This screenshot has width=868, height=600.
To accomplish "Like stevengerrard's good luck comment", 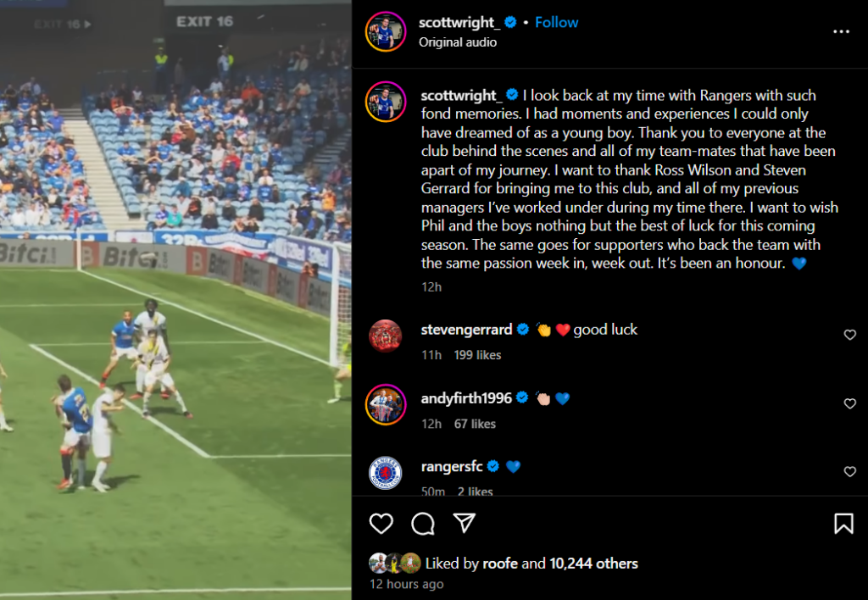I will pos(849,334).
